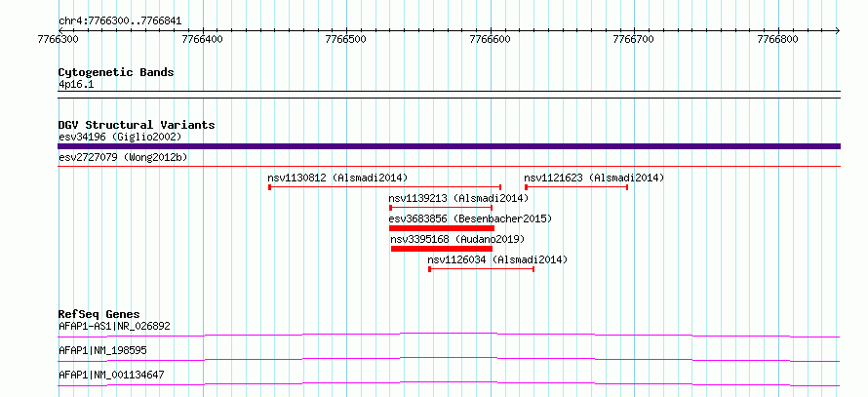This screenshot has height=397, width=868.
Task: Click the 7766600 ruler position marker
Action: pyautogui.click(x=491, y=39)
